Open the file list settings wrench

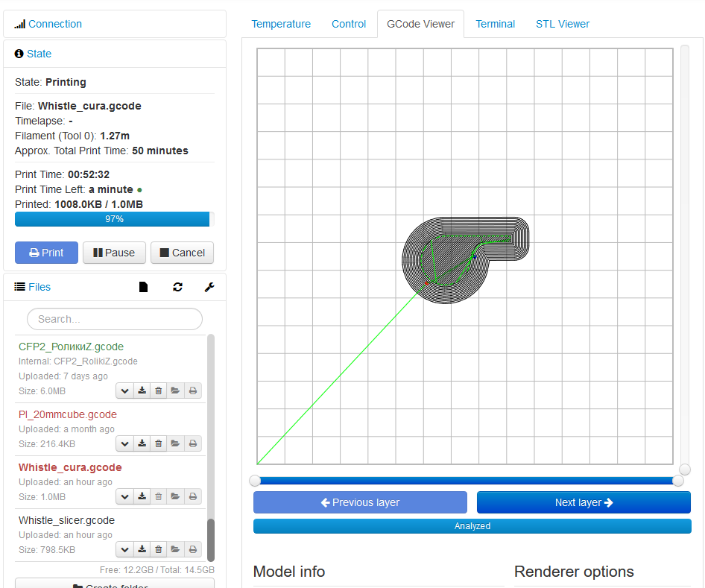click(209, 287)
